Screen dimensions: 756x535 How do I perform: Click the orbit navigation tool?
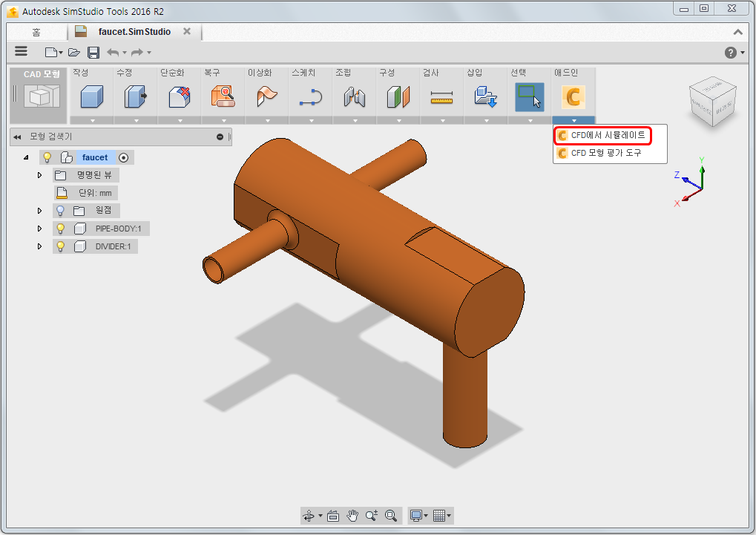[x=309, y=516]
